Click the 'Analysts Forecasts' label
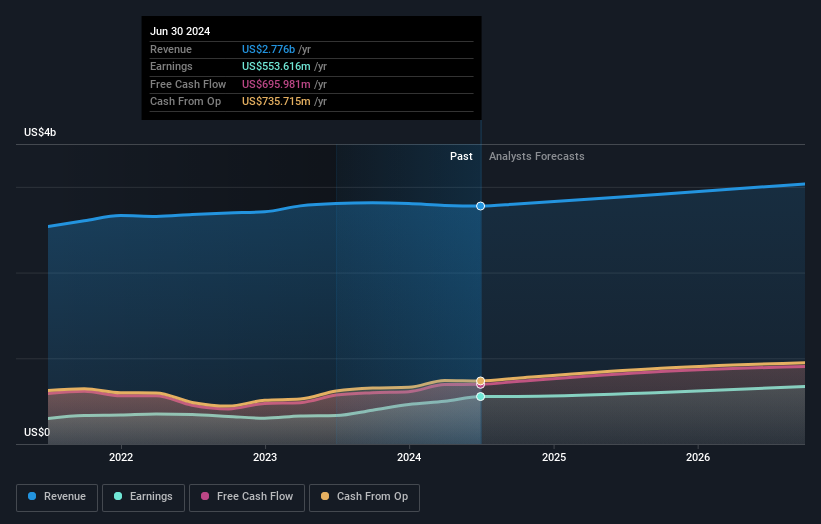This screenshot has height=524, width=821. (537, 156)
